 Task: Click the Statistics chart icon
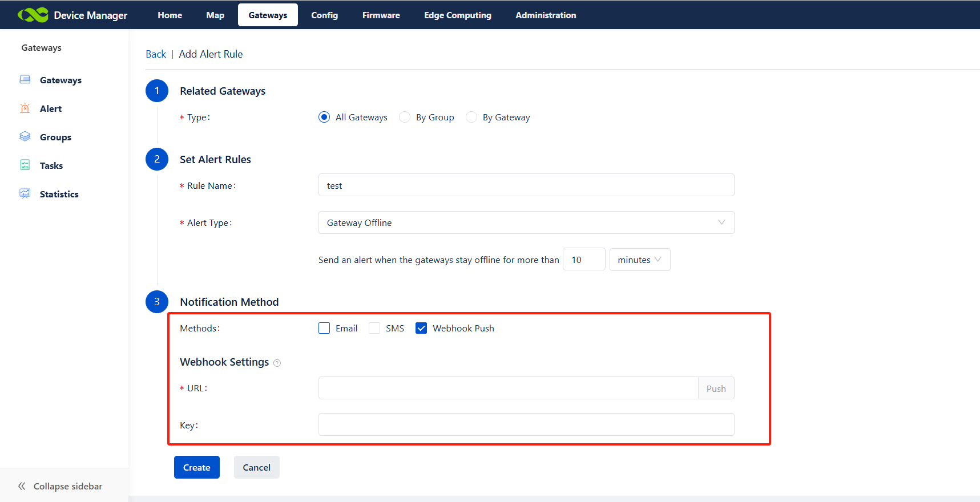pyautogui.click(x=25, y=194)
